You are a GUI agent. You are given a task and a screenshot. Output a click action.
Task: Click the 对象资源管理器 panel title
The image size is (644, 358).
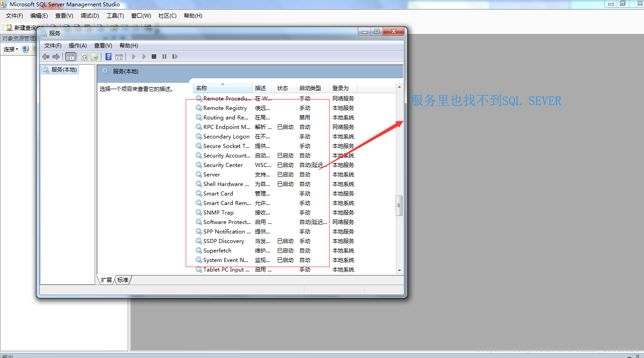(19, 38)
